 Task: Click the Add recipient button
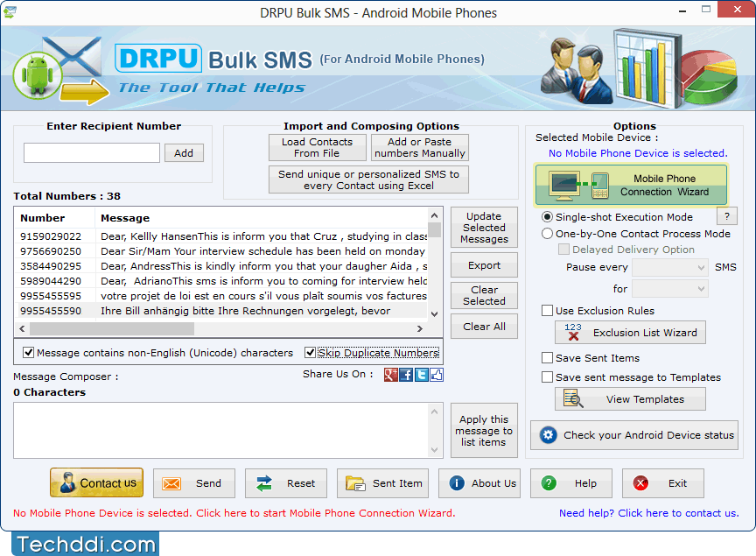(184, 153)
